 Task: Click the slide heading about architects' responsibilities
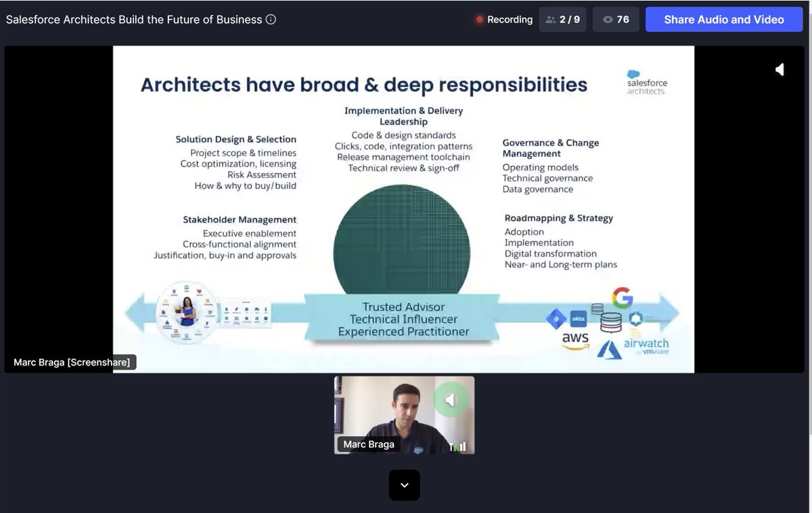click(363, 85)
